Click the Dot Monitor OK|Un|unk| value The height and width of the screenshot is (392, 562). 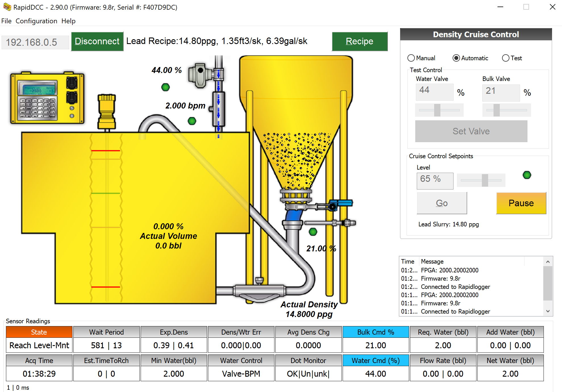click(x=308, y=374)
